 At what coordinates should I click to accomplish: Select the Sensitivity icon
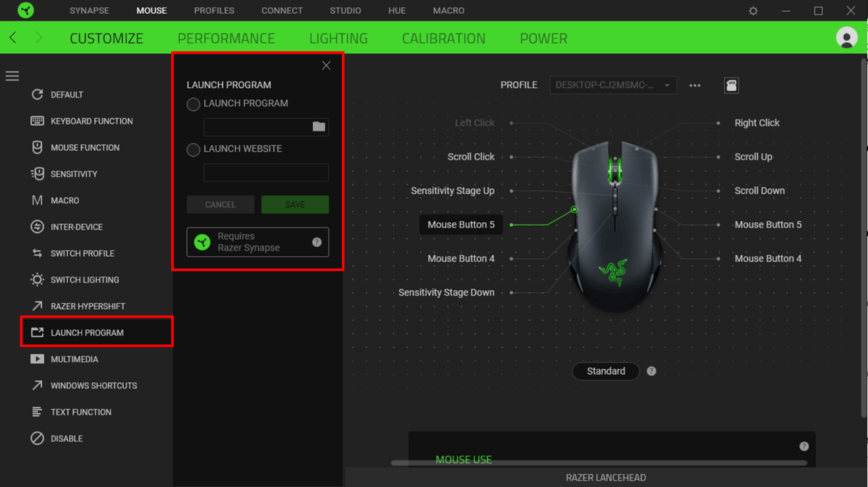(x=37, y=174)
